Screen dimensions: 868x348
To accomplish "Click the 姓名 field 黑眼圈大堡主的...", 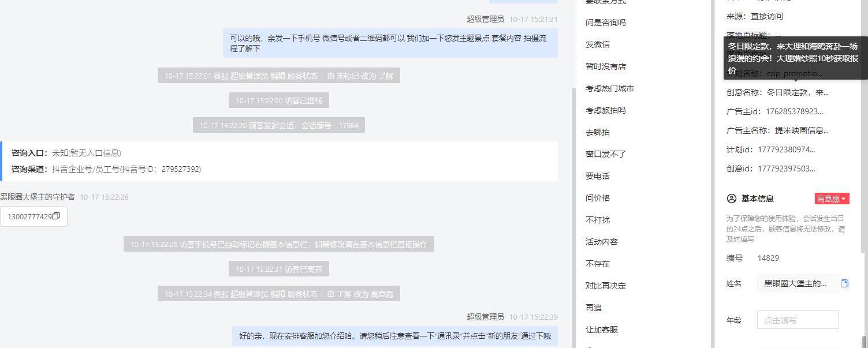I will tap(798, 283).
